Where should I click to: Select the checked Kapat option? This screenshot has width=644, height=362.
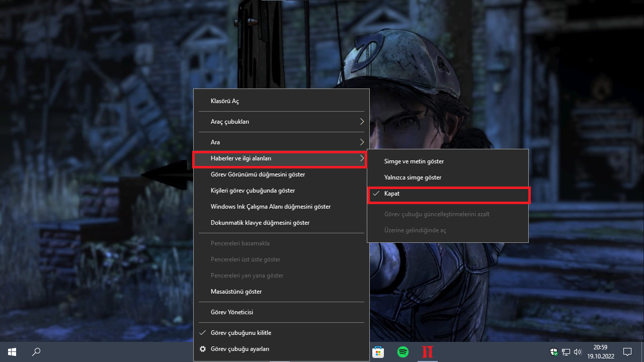pyautogui.click(x=448, y=194)
